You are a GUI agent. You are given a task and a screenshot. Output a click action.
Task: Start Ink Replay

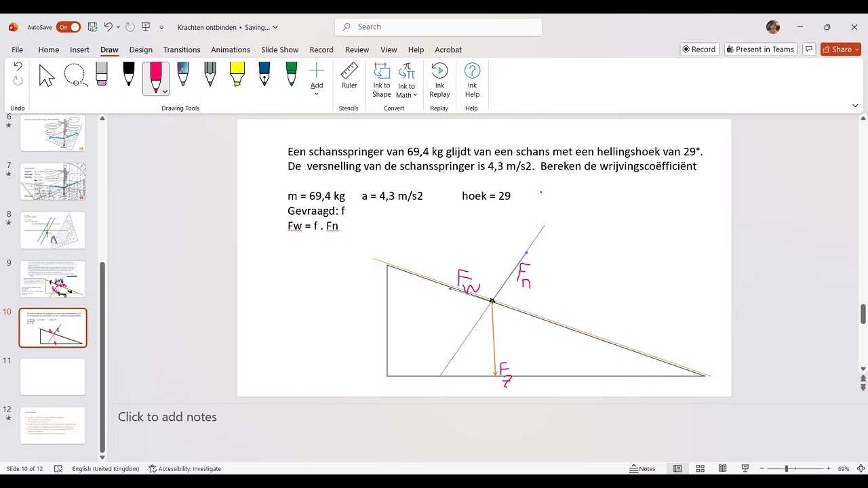tap(439, 80)
